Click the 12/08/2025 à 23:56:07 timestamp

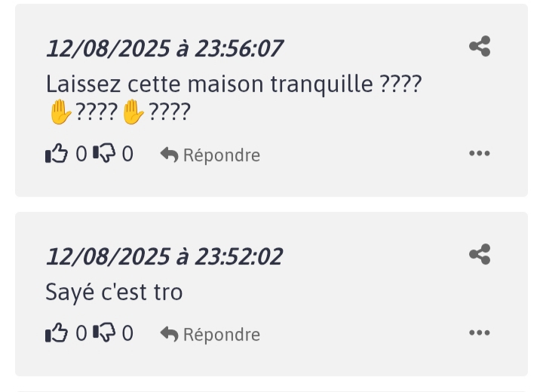click(164, 48)
